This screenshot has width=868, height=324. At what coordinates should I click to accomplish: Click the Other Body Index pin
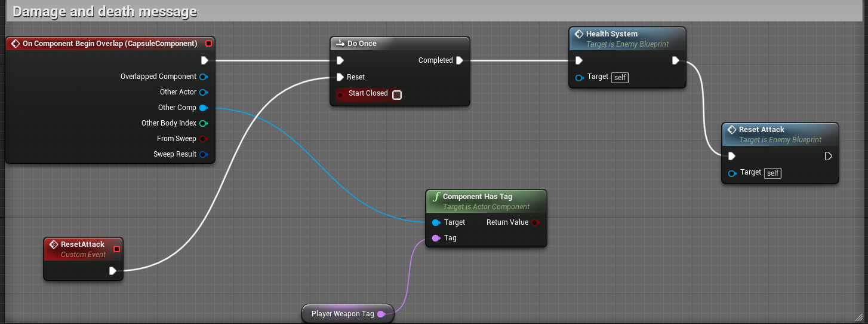click(203, 123)
